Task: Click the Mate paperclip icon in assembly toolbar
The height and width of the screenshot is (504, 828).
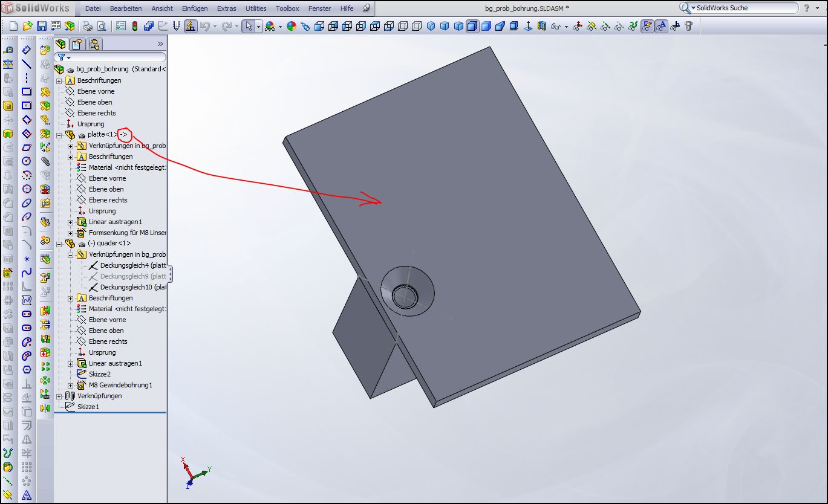Action: coord(45,161)
